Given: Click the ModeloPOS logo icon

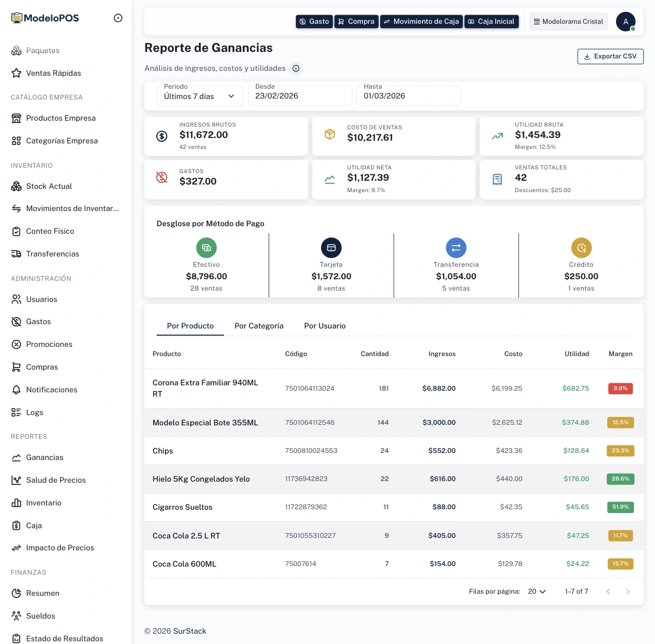Looking at the screenshot, I should click(17, 18).
